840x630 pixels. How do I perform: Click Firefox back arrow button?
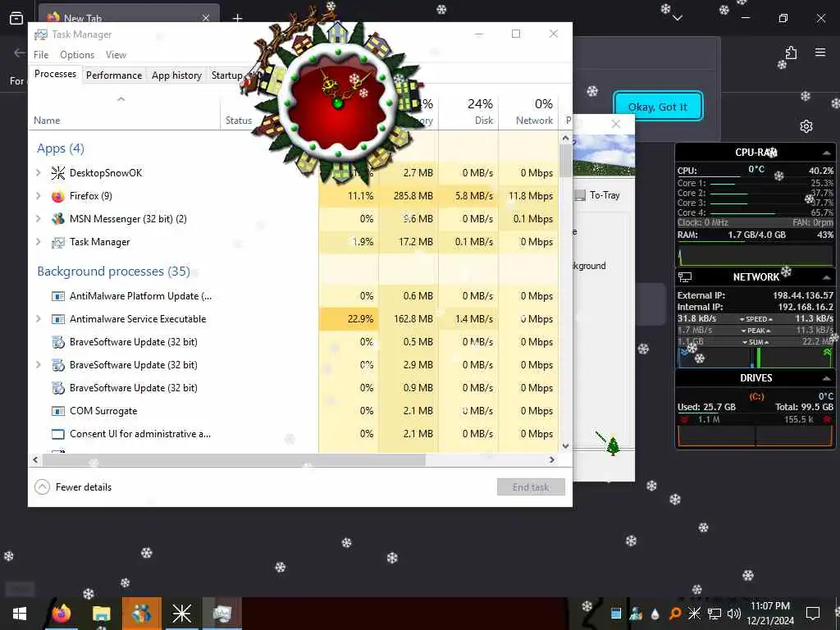[20, 52]
